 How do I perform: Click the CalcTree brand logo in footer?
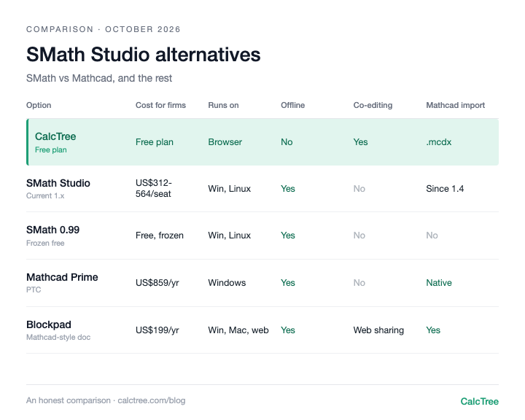480,401
